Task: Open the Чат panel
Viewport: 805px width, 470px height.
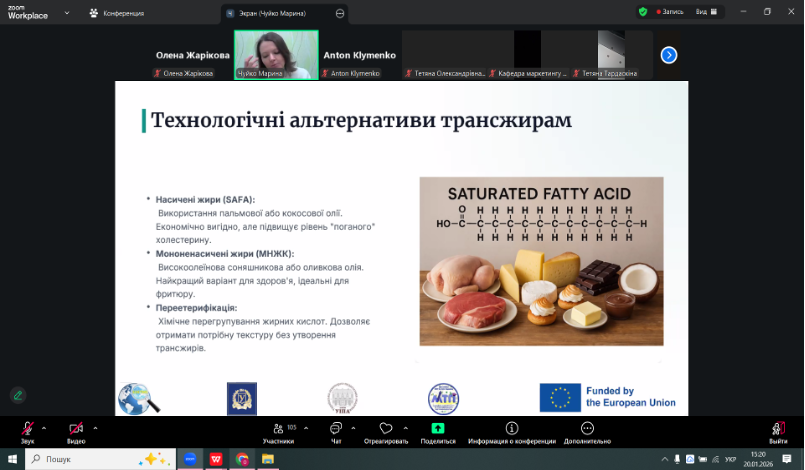Action: pos(336,433)
